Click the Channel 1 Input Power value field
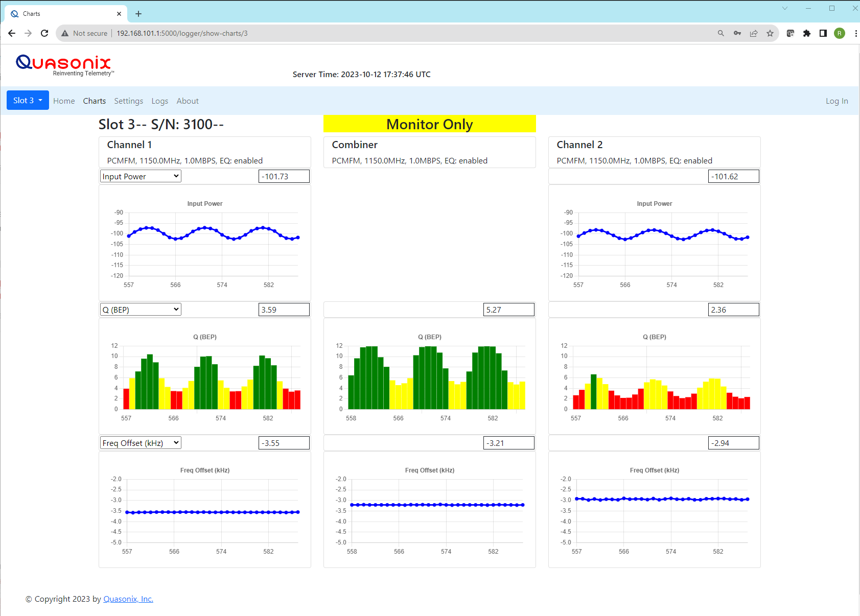Image resolution: width=860 pixels, height=616 pixels. (284, 176)
